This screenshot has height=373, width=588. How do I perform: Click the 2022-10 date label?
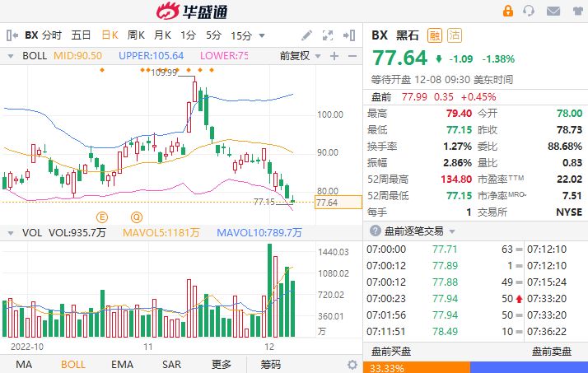[x=27, y=347]
